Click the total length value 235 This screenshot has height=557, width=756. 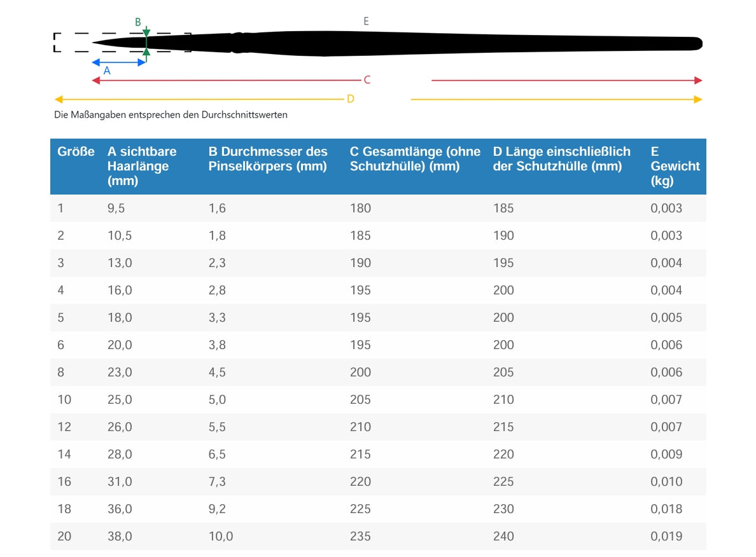360,537
